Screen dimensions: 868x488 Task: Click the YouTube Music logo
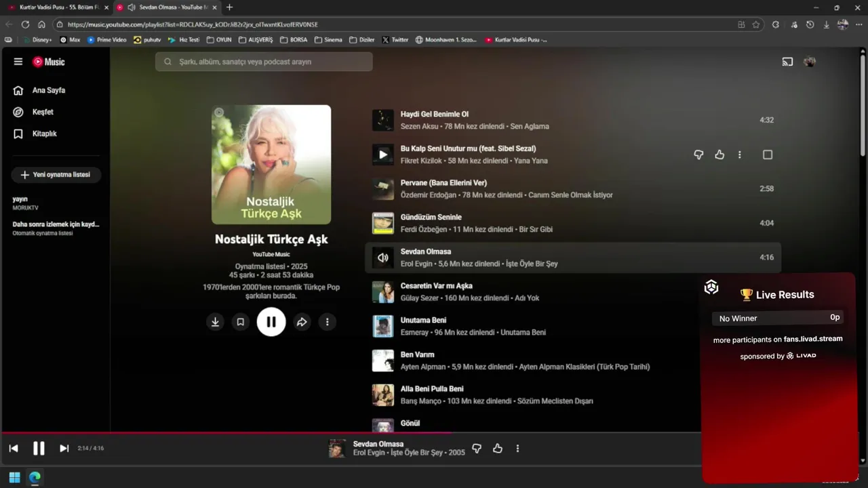49,62
